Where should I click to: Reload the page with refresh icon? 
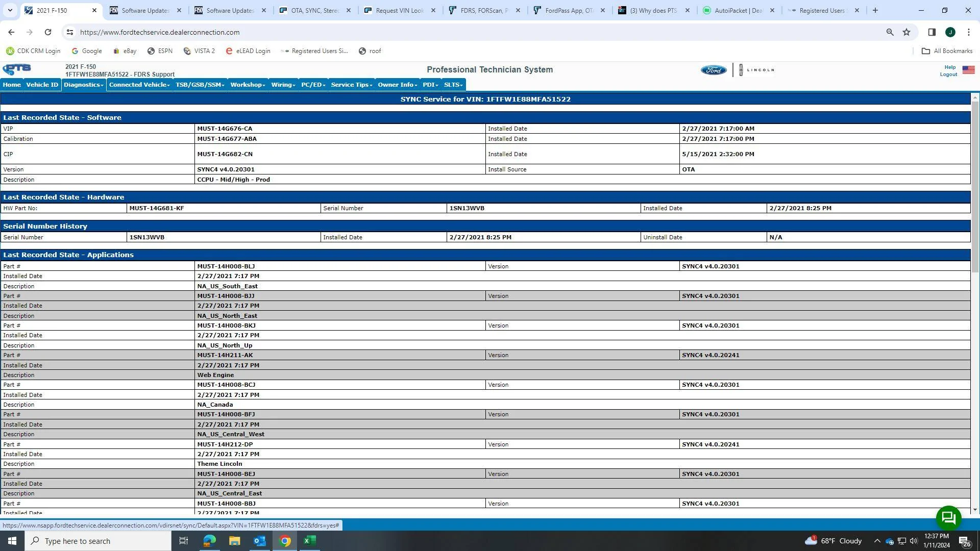(x=47, y=32)
